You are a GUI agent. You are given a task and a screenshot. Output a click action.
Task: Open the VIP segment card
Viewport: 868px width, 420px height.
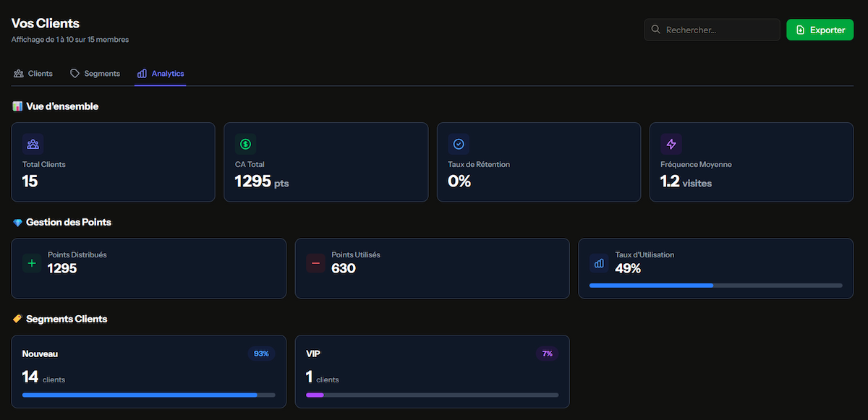[432, 372]
